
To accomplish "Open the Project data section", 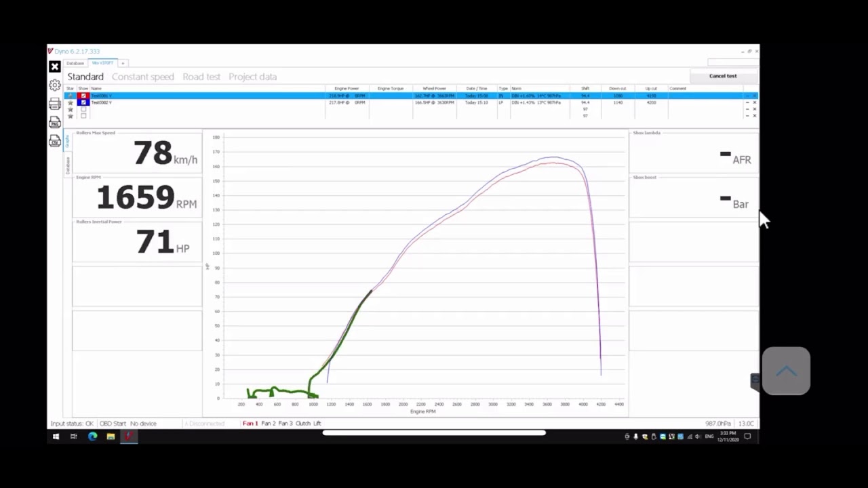I will (x=252, y=77).
